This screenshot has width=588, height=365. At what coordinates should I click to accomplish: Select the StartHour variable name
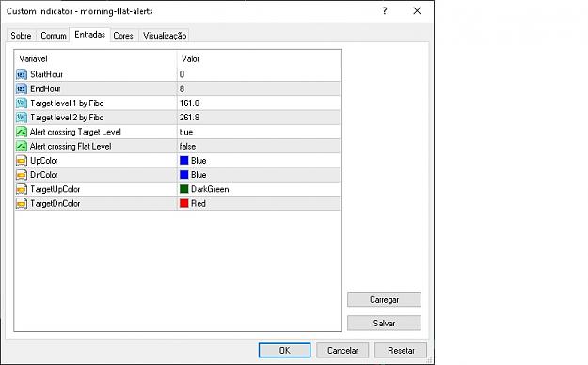46,74
